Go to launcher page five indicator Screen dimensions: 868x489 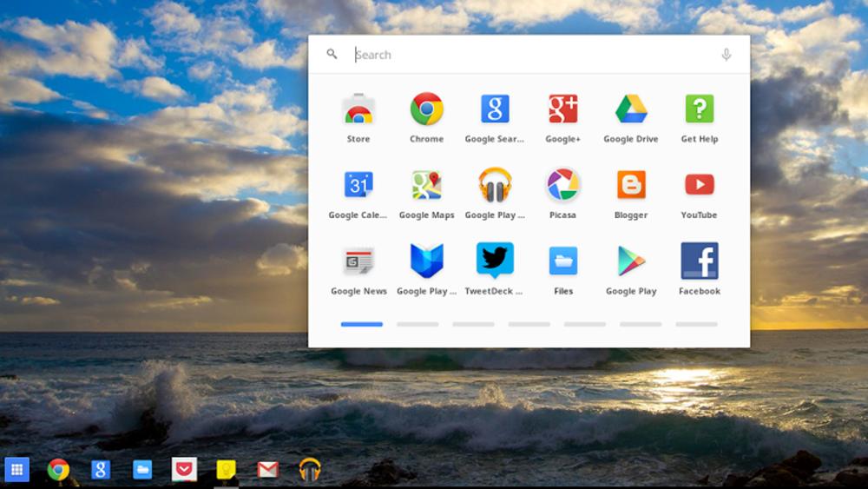coord(584,324)
